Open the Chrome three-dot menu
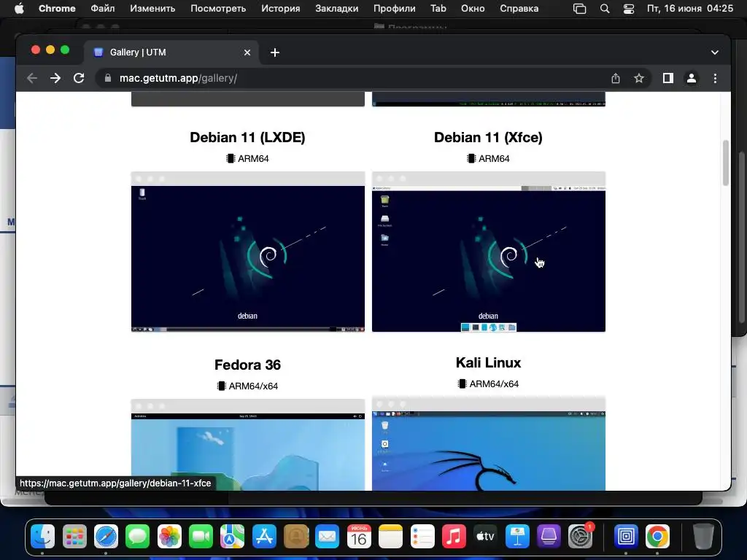The image size is (747, 560). coord(715,78)
